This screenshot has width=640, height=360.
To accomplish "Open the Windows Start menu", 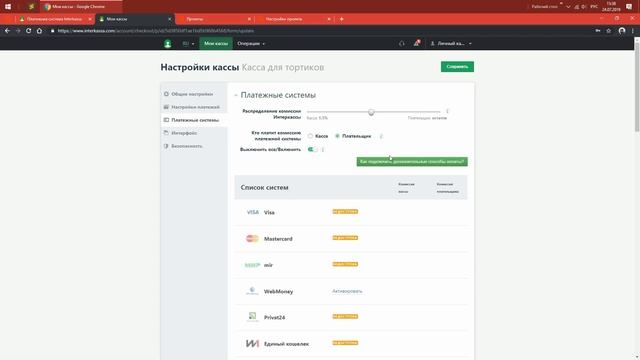I will (8, 7).
